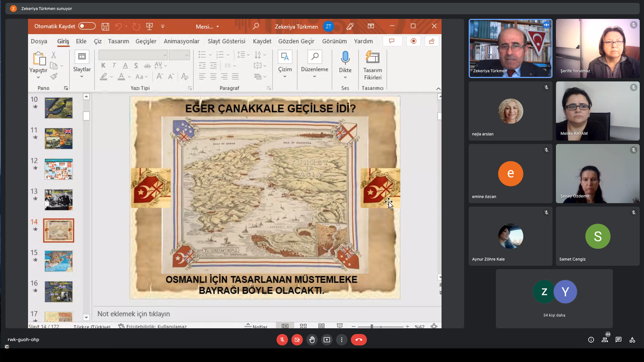The height and width of the screenshot is (362, 644).
Task: Collapse the ribbon with the chevron
Action: [438, 89]
